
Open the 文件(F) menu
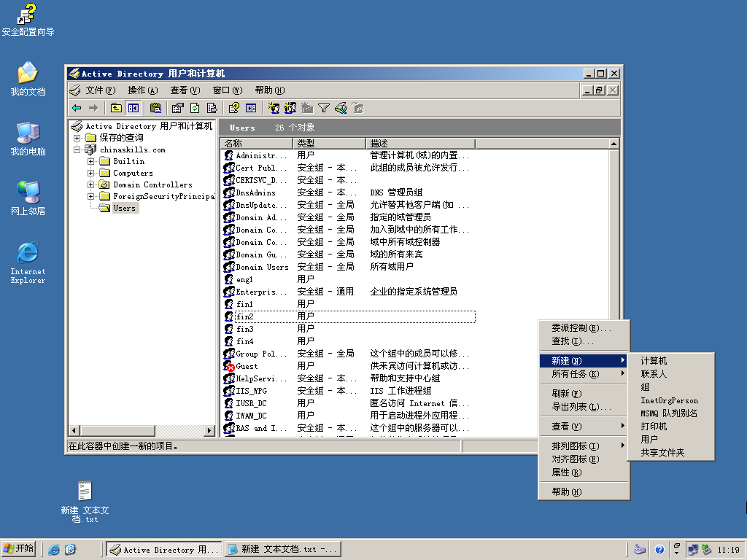click(x=101, y=90)
